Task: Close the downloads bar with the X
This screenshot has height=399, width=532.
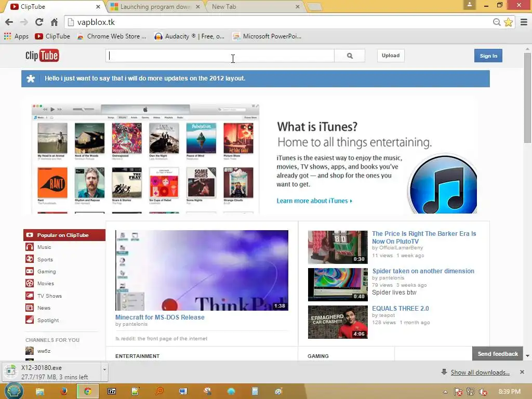Action: click(x=522, y=372)
